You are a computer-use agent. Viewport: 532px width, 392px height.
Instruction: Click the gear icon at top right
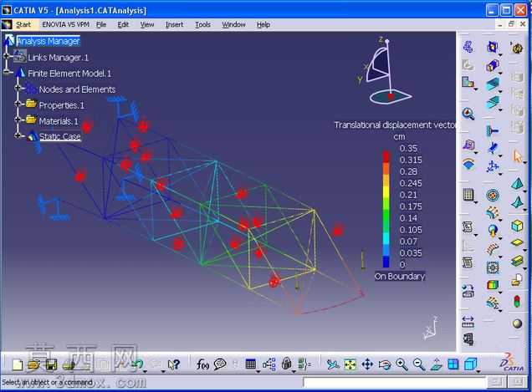(x=517, y=48)
